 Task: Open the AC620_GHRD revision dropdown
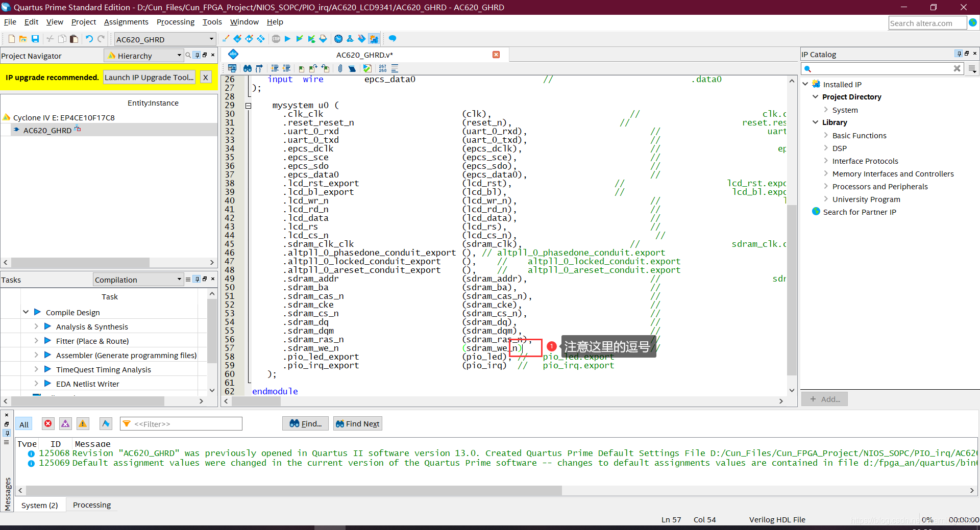(165, 39)
